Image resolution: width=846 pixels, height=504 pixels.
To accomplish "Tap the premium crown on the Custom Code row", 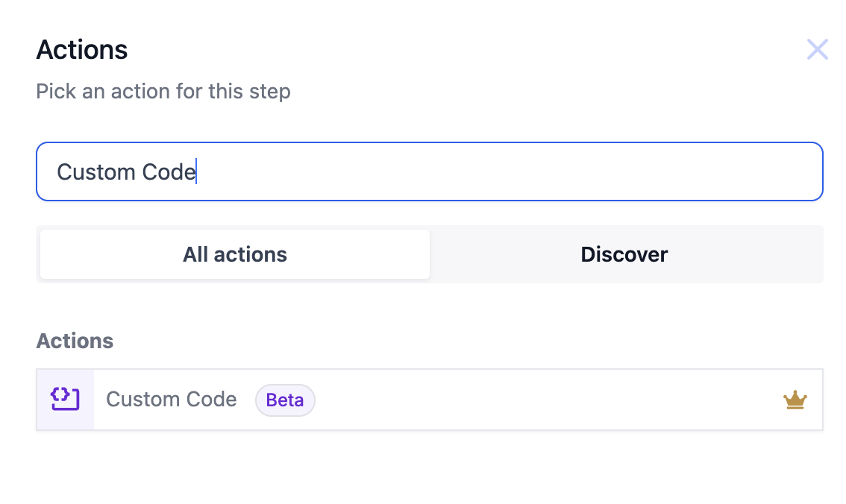I will coord(795,400).
